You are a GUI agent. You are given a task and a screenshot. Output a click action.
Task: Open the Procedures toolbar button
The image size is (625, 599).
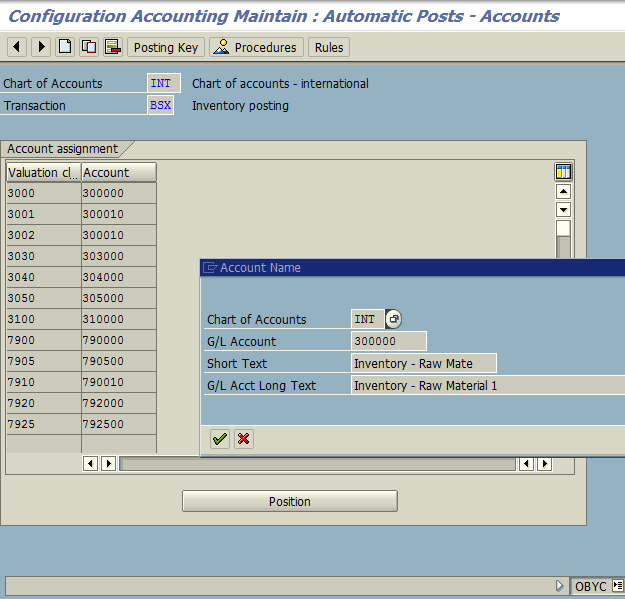click(255, 48)
